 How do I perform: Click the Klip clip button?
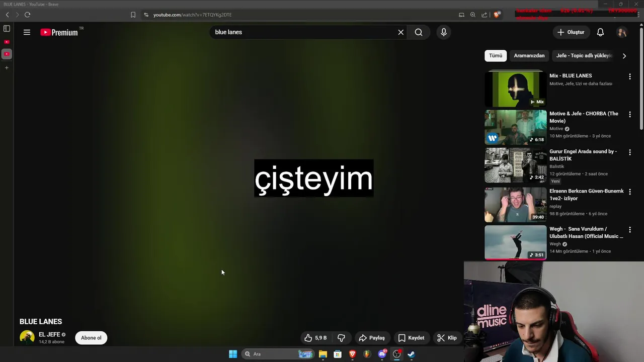tap(447, 338)
